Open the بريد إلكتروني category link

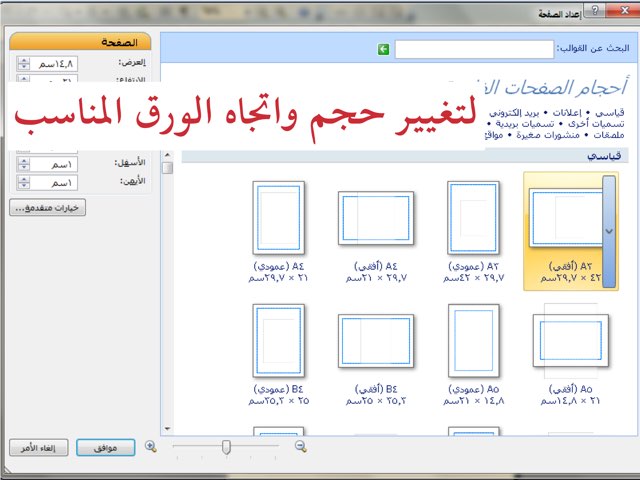click(x=514, y=112)
